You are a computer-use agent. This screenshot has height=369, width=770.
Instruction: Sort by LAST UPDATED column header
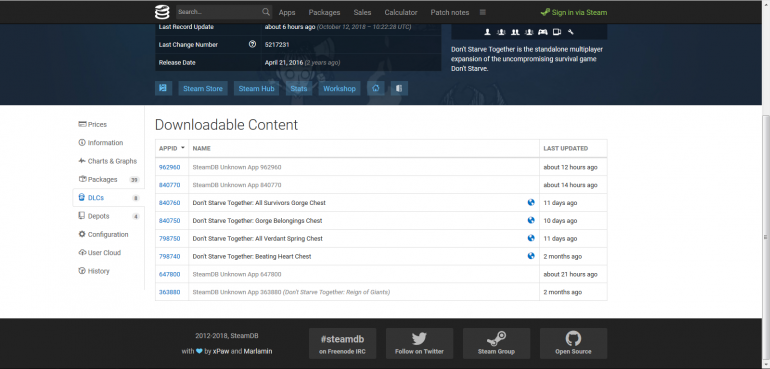click(573, 148)
